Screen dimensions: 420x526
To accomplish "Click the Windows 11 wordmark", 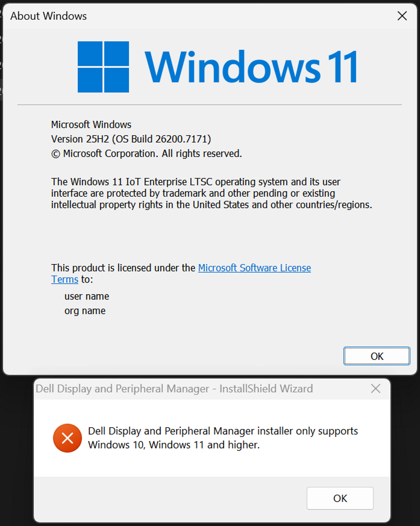I will pos(251,67).
